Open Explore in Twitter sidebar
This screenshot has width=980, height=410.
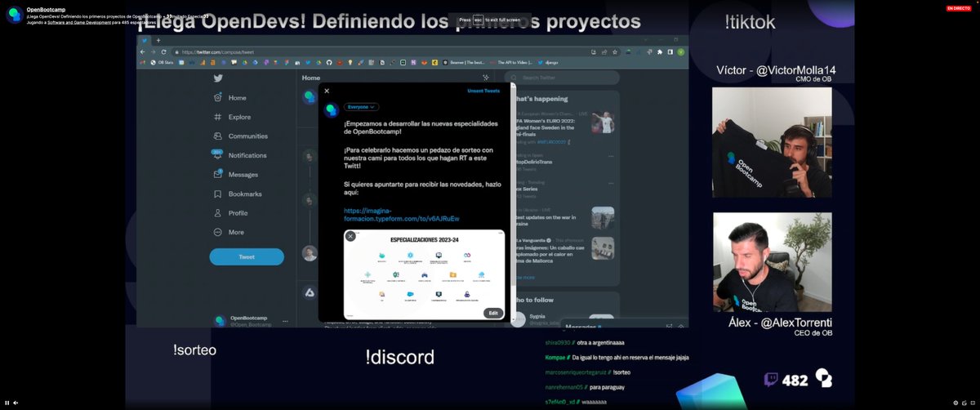(232, 117)
